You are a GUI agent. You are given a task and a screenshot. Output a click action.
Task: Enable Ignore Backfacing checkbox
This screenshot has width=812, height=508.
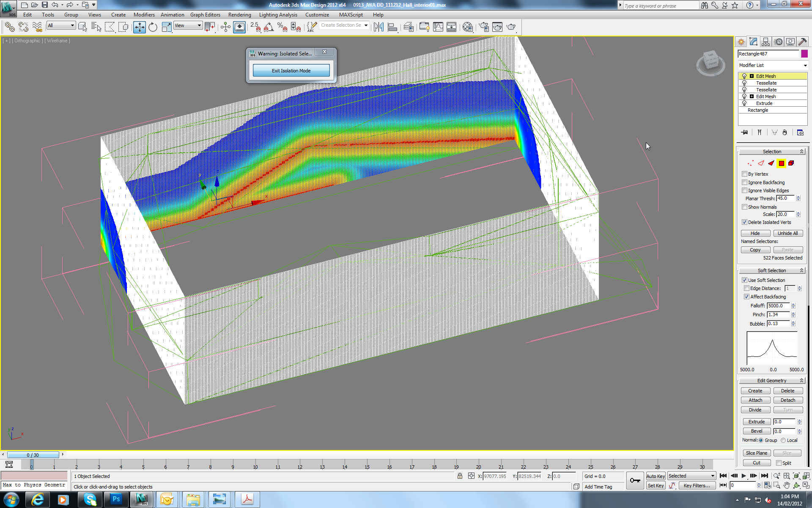pyautogui.click(x=744, y=182)
